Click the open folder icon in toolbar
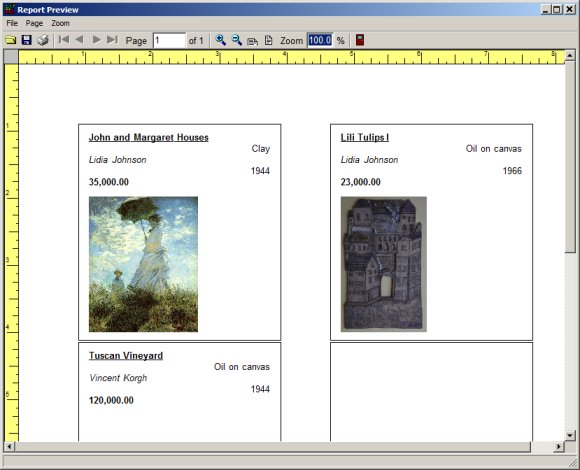The width and height of the screenshot is (580, 470). click(x=10, y=40)
